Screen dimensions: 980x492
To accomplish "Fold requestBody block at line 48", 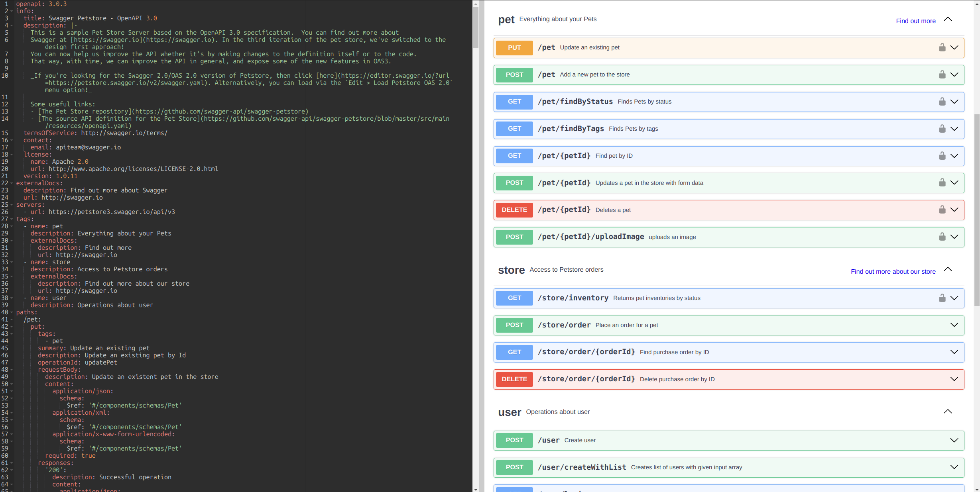I will point(12,370).
